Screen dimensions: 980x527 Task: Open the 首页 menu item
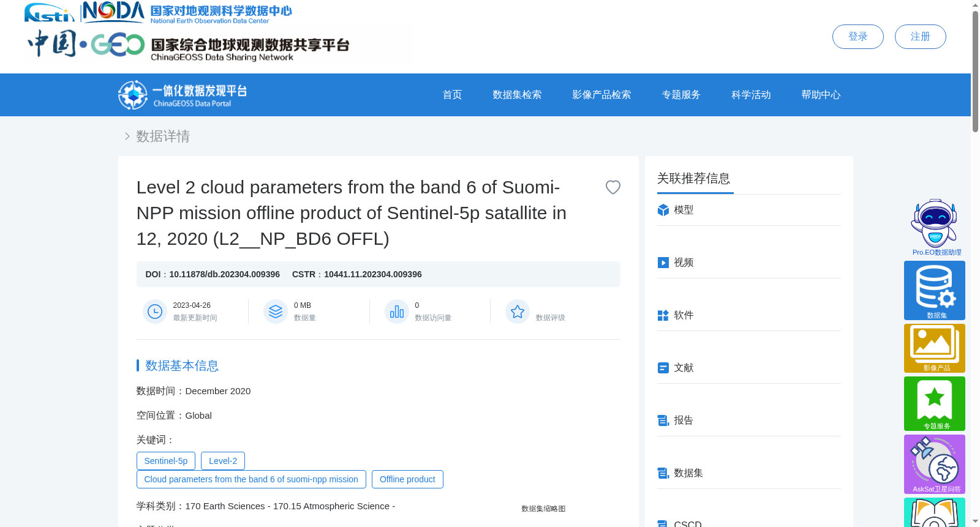pyautogui.click(x=452, y=95)
